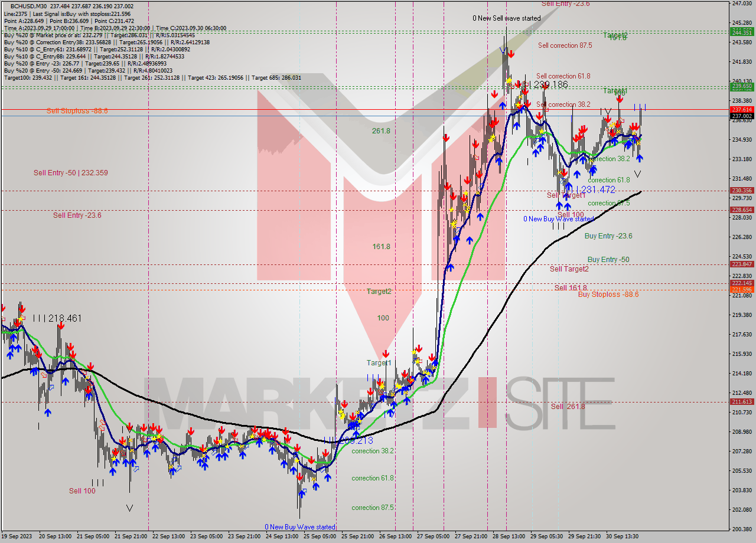This screenshot has width=756, height=543.
Task: Click the green 239.650 price tag on axis
Action: [x=742, y=87]
